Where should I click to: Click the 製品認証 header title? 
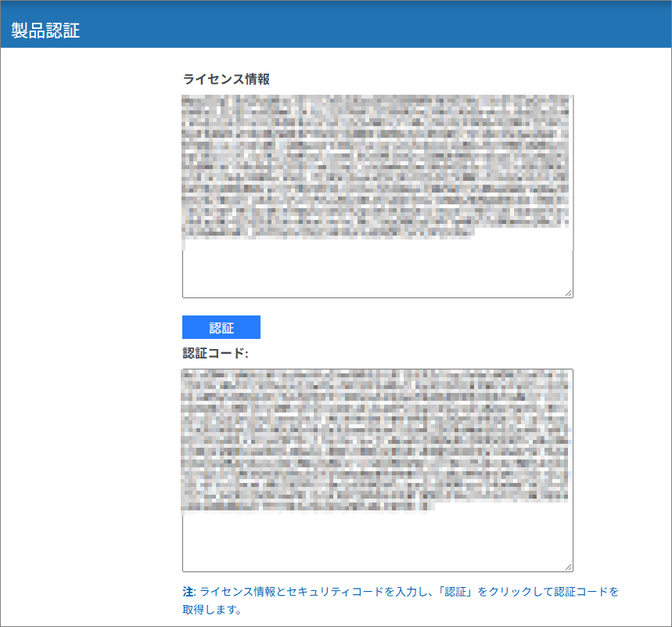[x=45, y=31]
